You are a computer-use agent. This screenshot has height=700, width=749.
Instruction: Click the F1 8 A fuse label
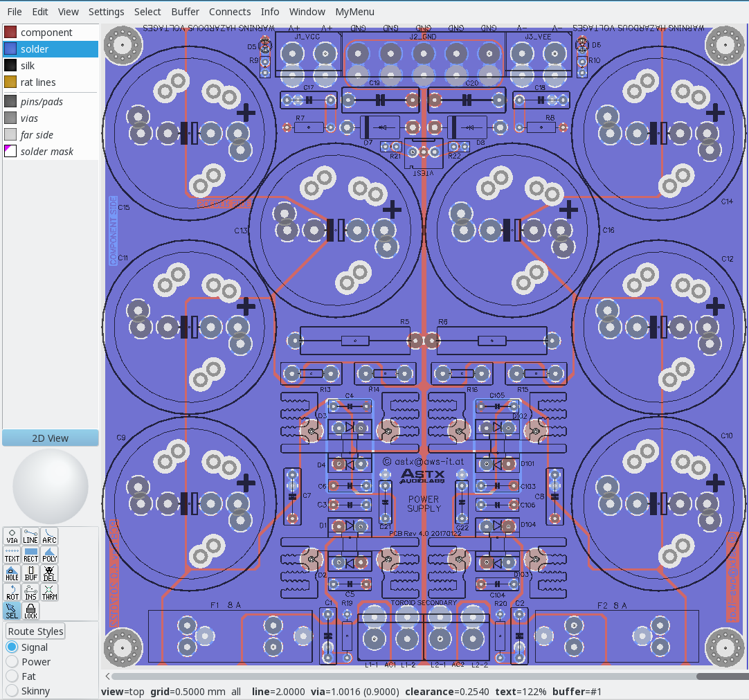click(226, 605)
